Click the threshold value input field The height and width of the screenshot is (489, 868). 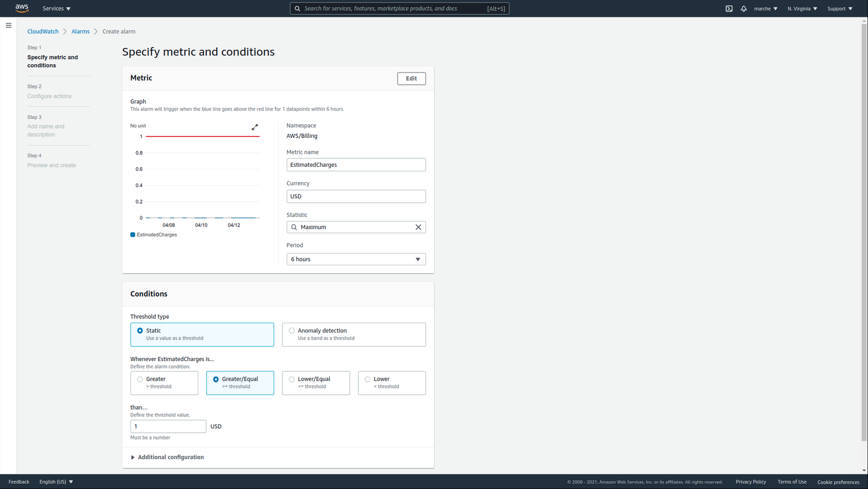click(x=168, y=426)
